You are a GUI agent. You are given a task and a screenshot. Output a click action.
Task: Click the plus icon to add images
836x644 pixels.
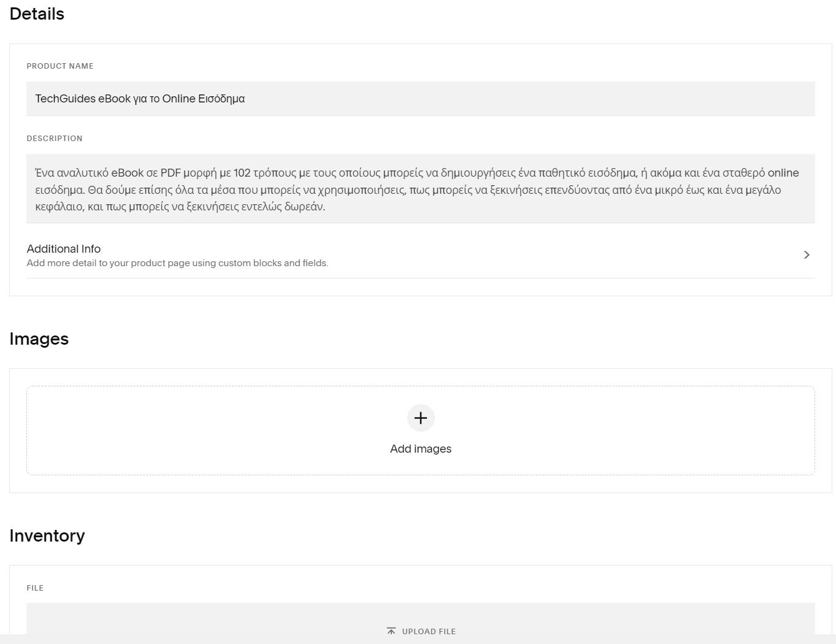coord(420,418)
